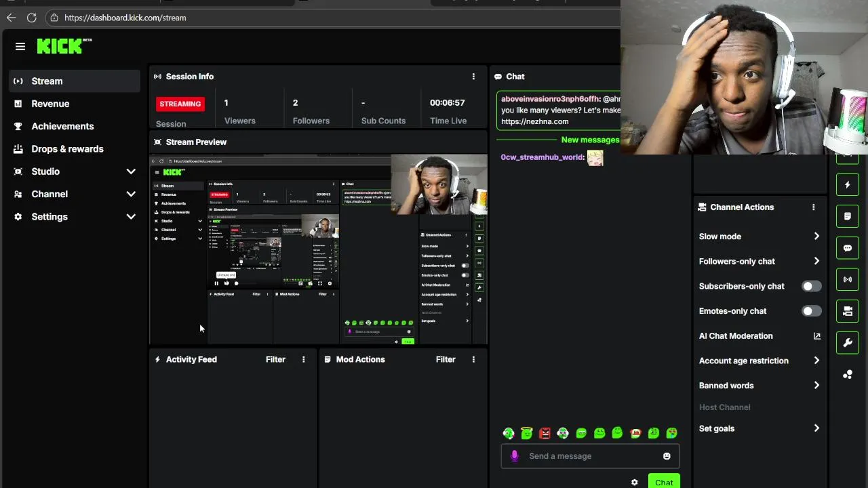This screenshot has height=488, width=868.
Task: Select Revenue in the left sidebar
Action: tap(75, 104)
